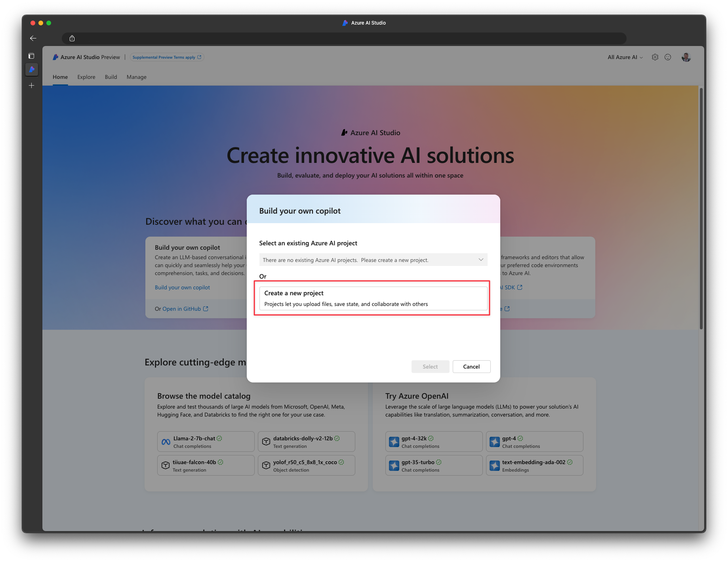
Task: Click external link icon beside Open in GitHub
Action: point(206,309)
